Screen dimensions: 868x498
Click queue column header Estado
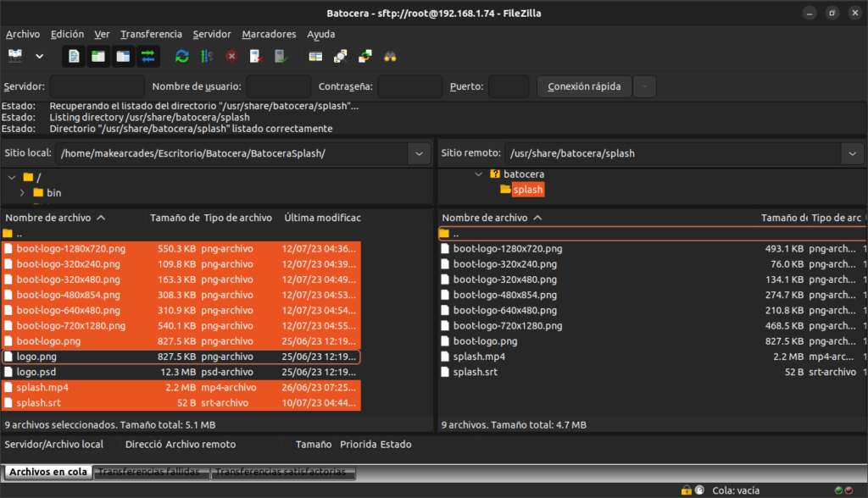pyautogui.click(x=395, y=445)
